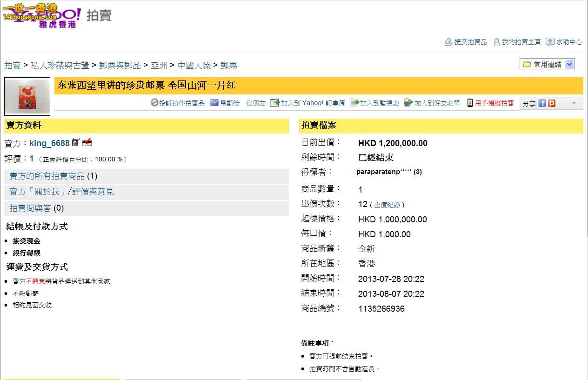This screenshot has height=380, width=588.
Task: Click the 求助中心 help icon
Action: tap(550, 42)
